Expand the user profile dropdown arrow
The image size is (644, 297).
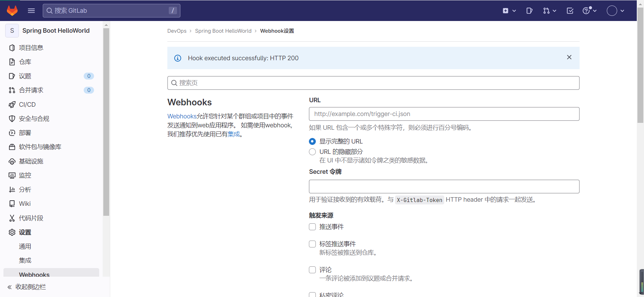pos(622,11)
